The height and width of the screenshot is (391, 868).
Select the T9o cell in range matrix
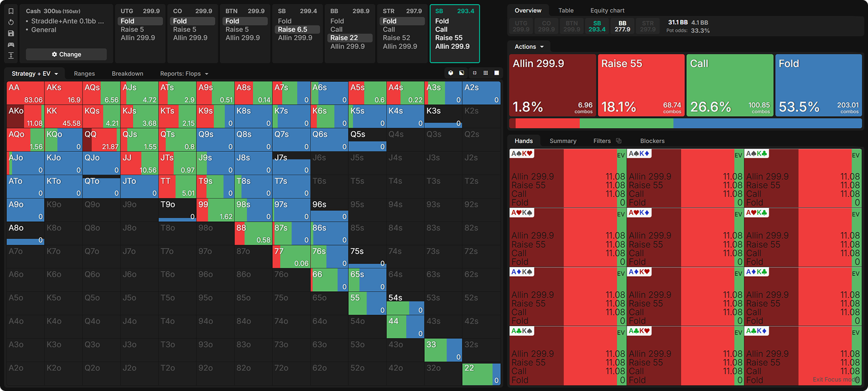tap(177, 210)
